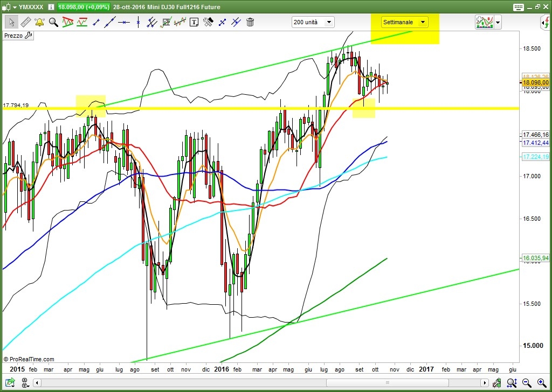Select the text annotation tool
This screenshot has height=392, width=552.
pyautogui.click(x=194, y=22)
